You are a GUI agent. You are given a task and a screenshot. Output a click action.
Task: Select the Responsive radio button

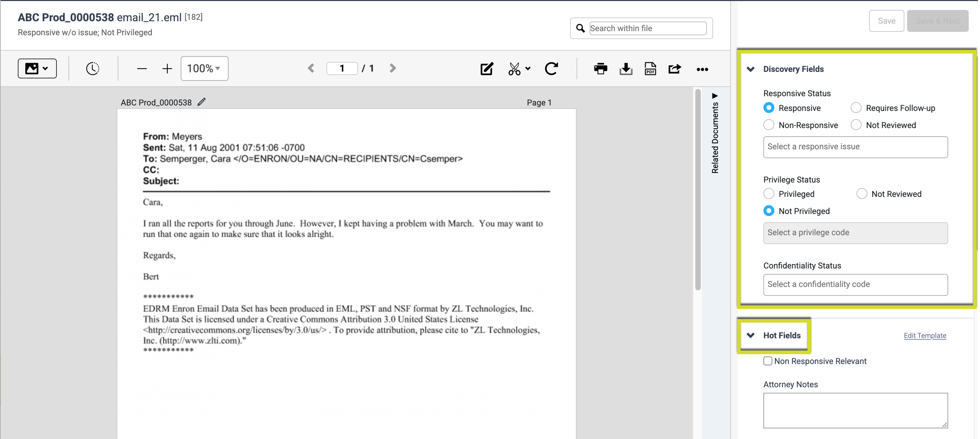coord(769,108)
